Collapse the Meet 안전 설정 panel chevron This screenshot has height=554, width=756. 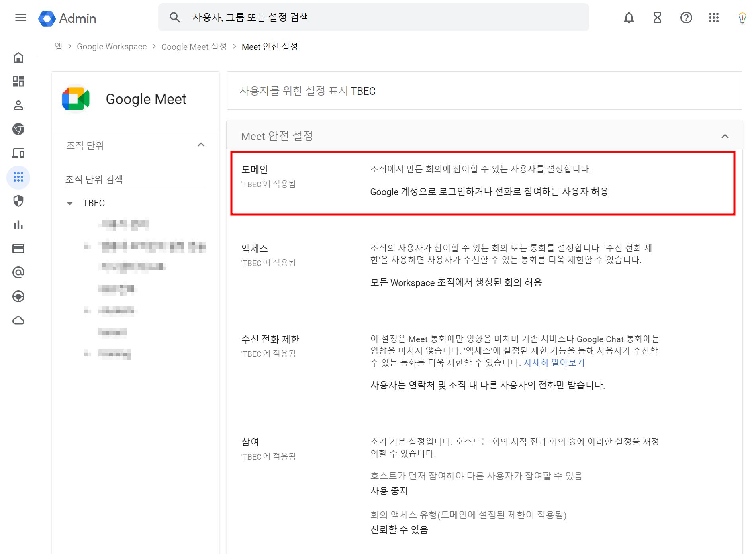click(725, 136)
